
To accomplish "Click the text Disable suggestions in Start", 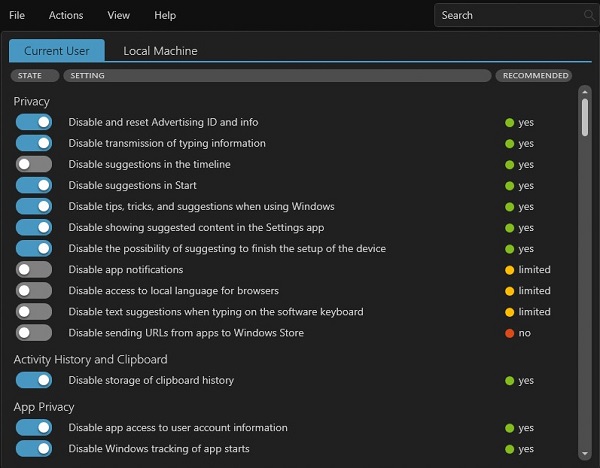I will (132, 185).
